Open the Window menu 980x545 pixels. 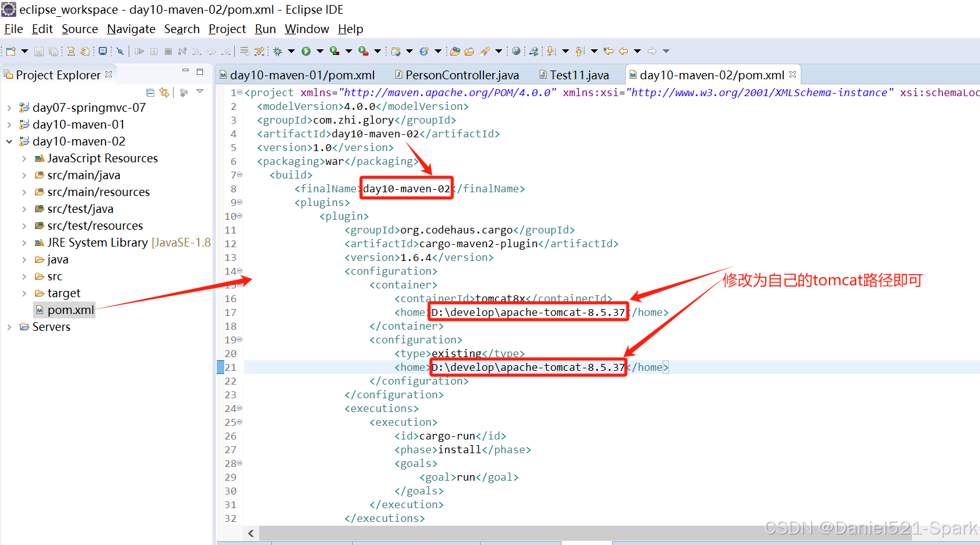pos(307,29)
